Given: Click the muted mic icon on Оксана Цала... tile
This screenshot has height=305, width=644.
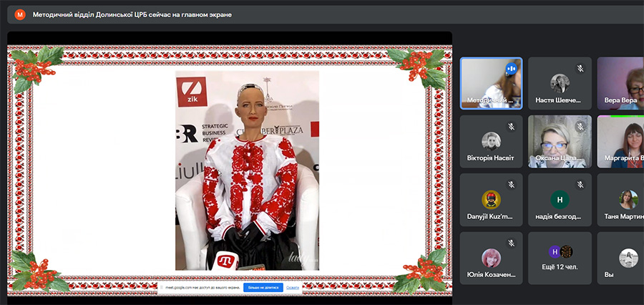Looking at the screenshot, I should (x=580, y=127).
